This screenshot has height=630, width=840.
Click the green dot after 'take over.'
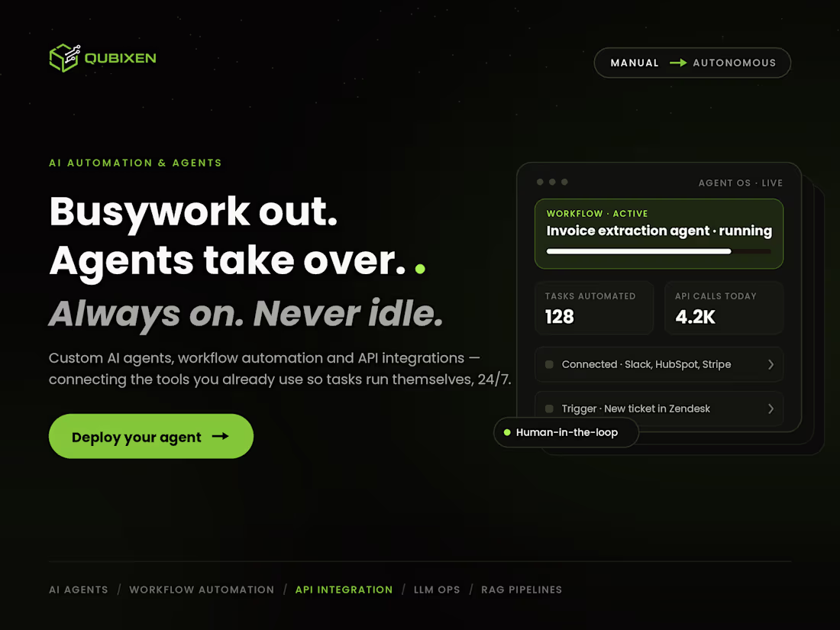pyautogui.click(x=420, y=269)
